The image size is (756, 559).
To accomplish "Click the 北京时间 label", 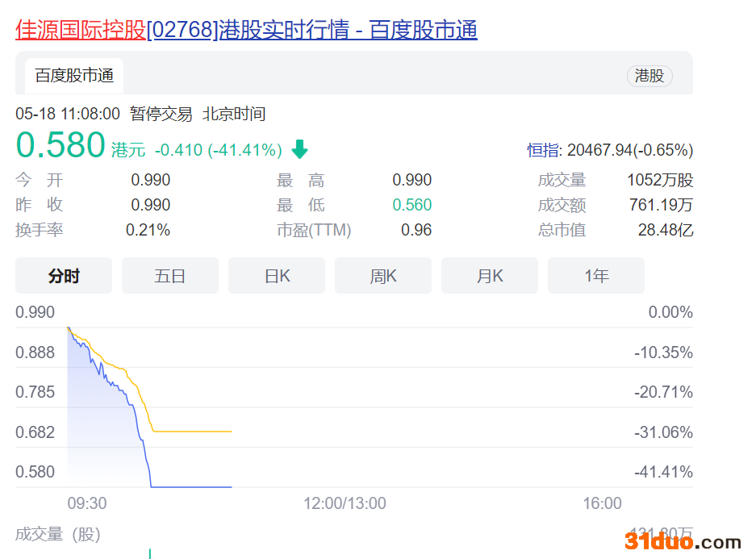I will [234, 114].
